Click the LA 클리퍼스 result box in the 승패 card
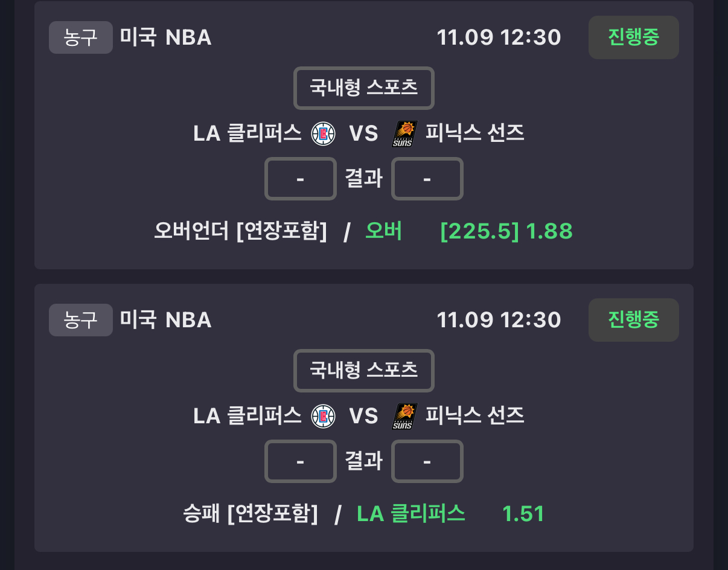The height and width of the screenshot is (570, 728). pos(301,461)
